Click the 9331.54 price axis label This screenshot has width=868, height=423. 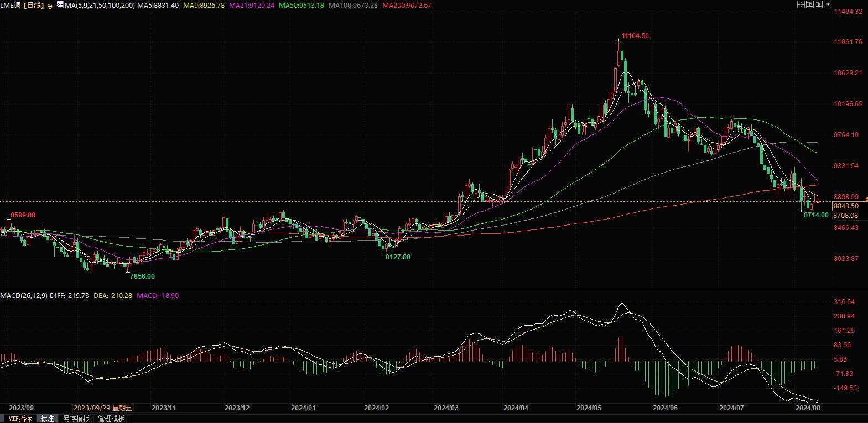[846, 166]
